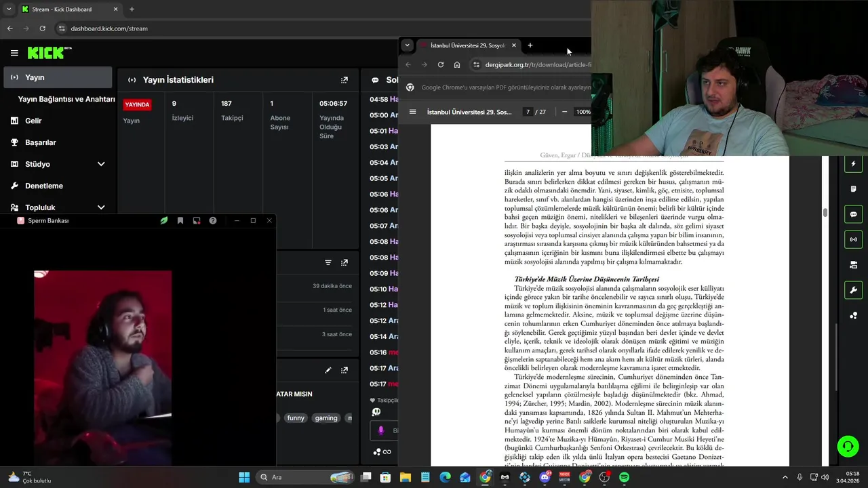Click the funny tag
Screen dimensions: 868x488
point(296,418)
